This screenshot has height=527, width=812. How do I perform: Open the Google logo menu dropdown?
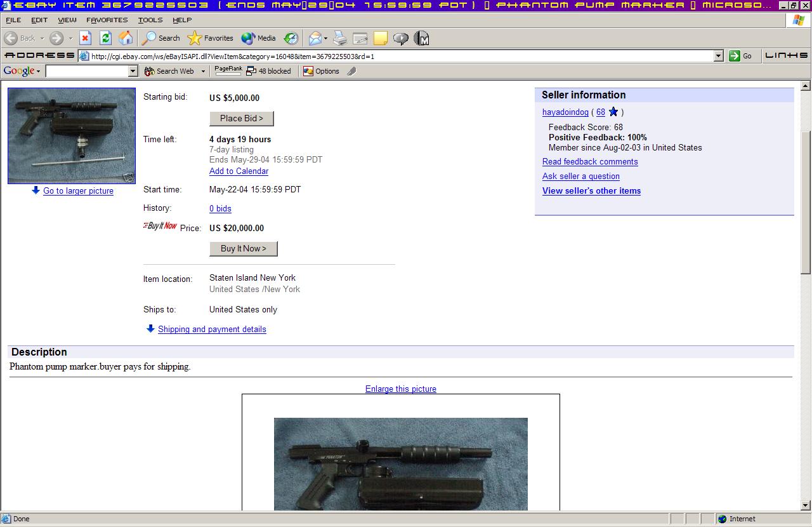[38, 71]
